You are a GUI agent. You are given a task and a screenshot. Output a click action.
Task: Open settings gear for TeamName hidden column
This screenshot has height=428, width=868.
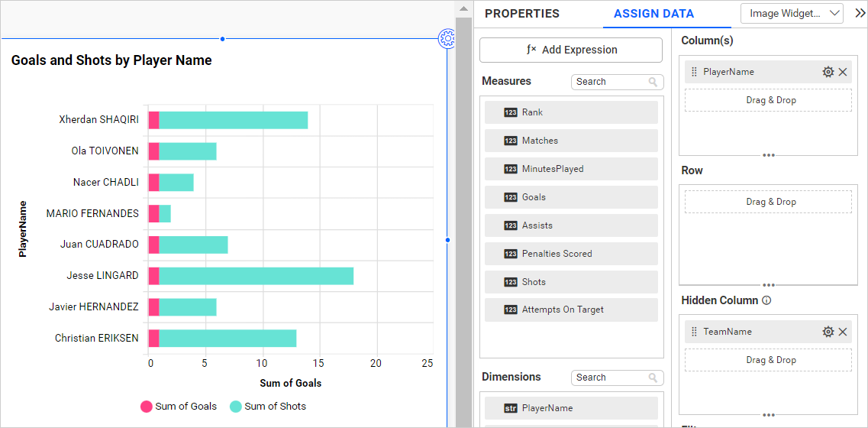point(828,332)
